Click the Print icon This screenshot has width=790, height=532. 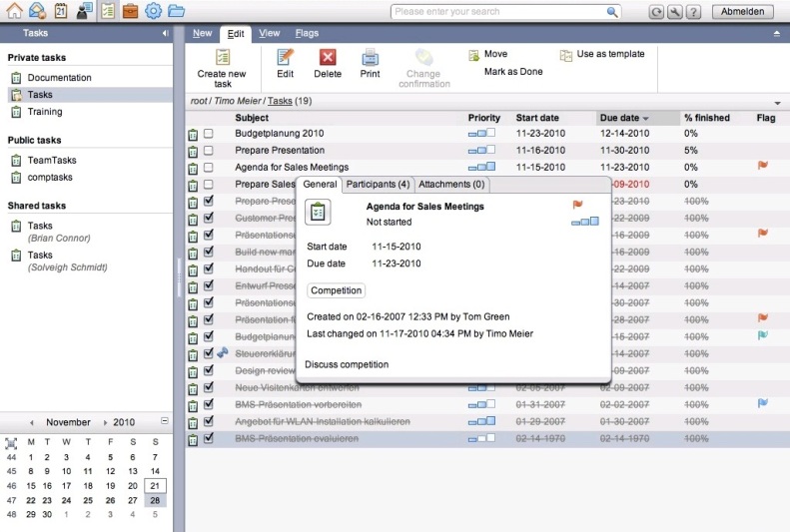[x=370, y=57]
